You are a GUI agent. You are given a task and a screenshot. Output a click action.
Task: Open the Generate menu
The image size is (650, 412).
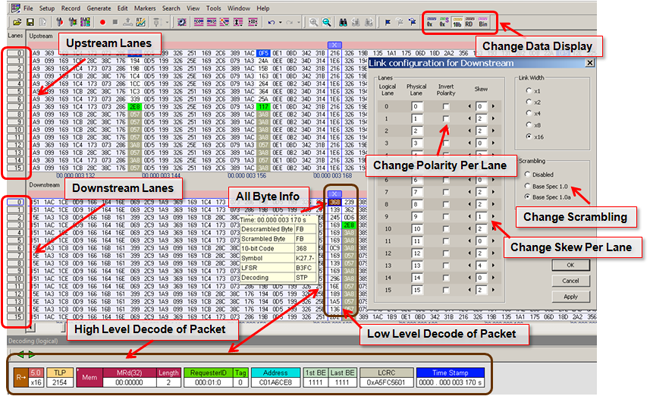point(99,8)
